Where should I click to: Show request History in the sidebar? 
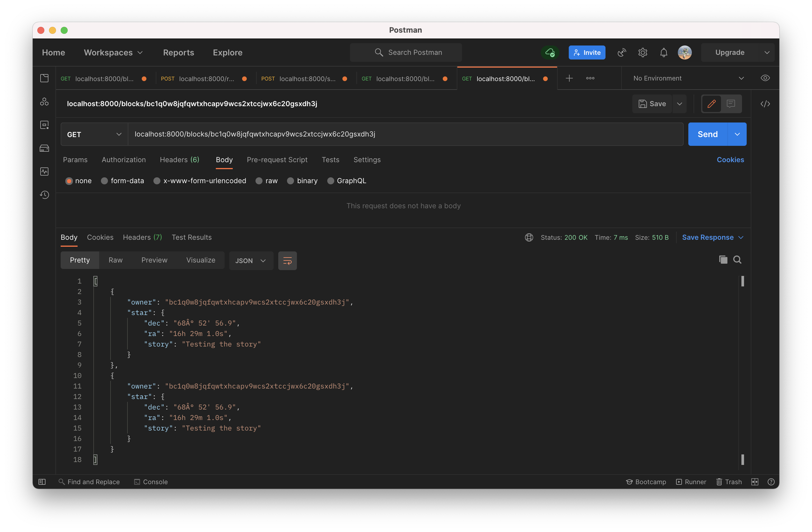pos(44,195)
